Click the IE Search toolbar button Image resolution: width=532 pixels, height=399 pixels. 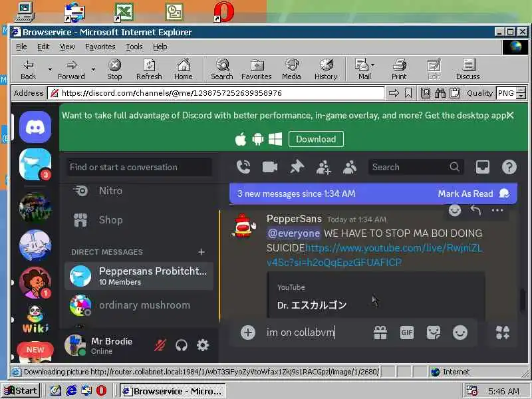click(222, 70)
